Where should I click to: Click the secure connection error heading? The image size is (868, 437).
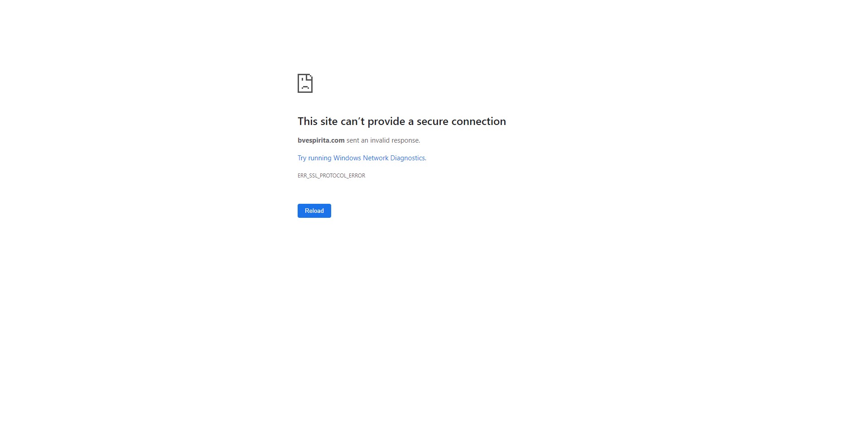(401, 121)
